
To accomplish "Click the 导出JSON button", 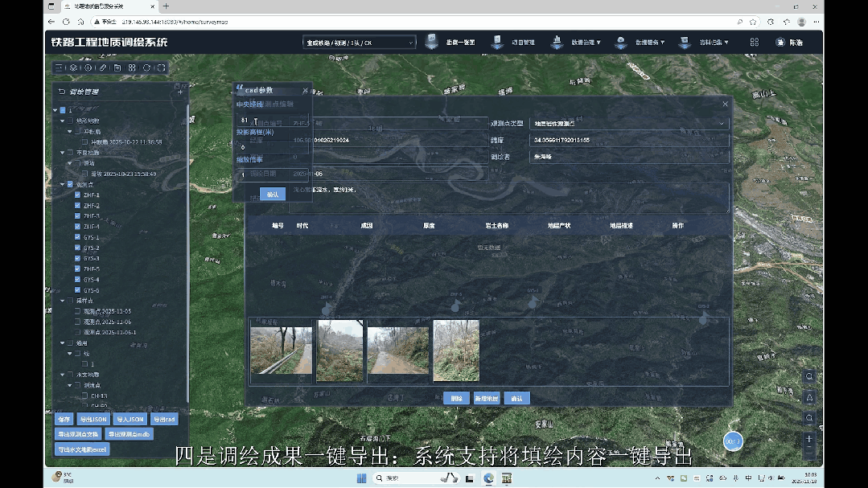I will (x=93, y=420).
